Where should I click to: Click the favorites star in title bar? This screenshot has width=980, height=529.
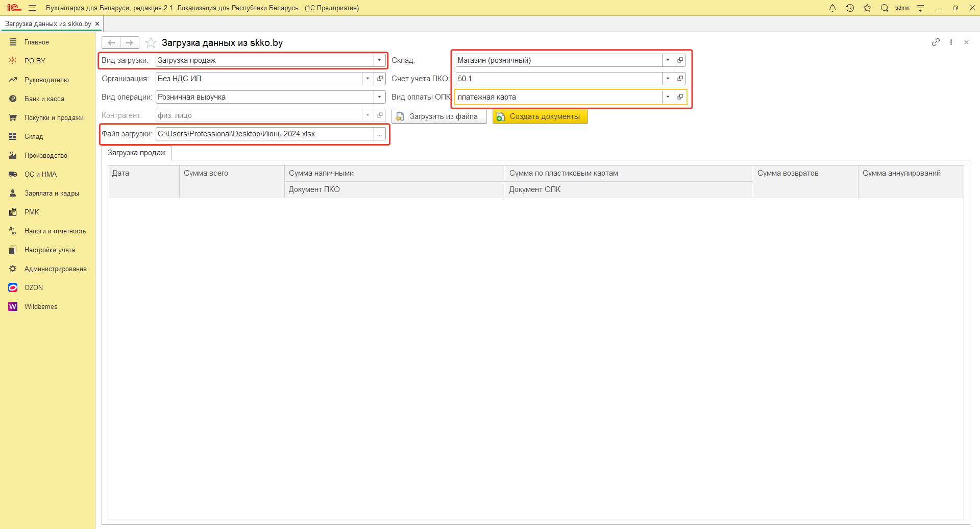867,8
